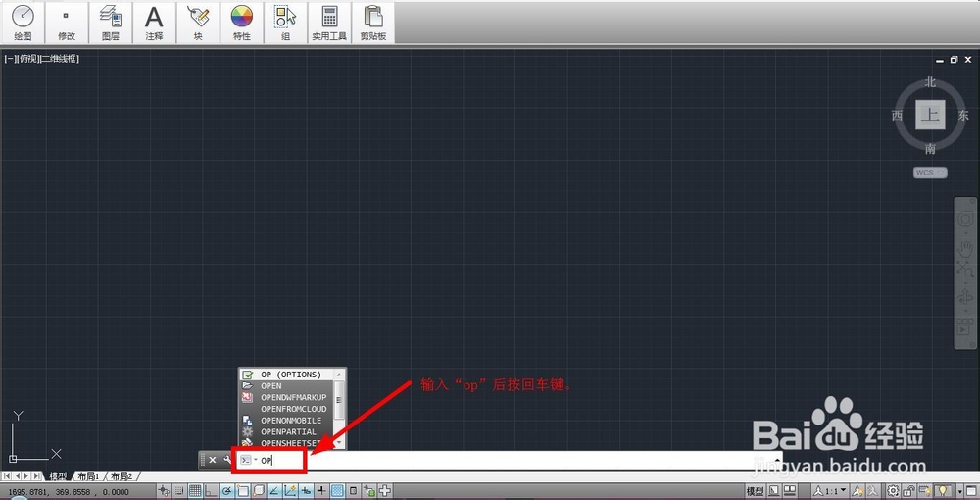Open the 修改 (Modify) ribbon panel
Screen dimensions: 980x500
67,22
